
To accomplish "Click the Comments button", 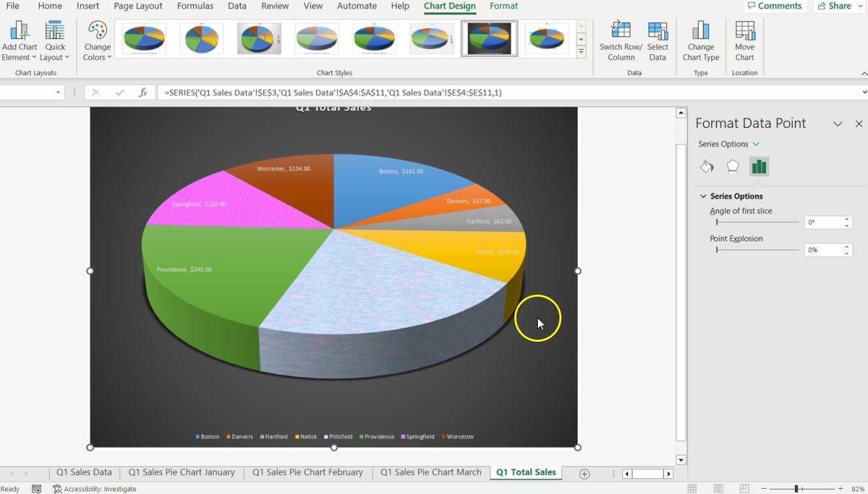I will [775, 6].
